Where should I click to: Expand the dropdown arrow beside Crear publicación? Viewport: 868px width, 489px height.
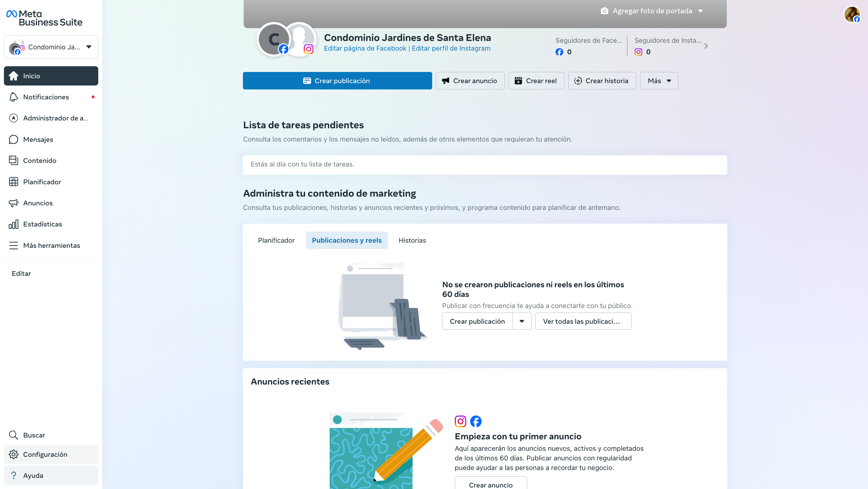coord(522,321)
